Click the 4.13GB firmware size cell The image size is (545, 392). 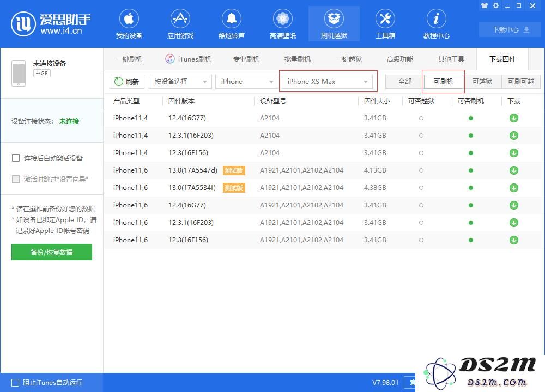pos(375,170)
